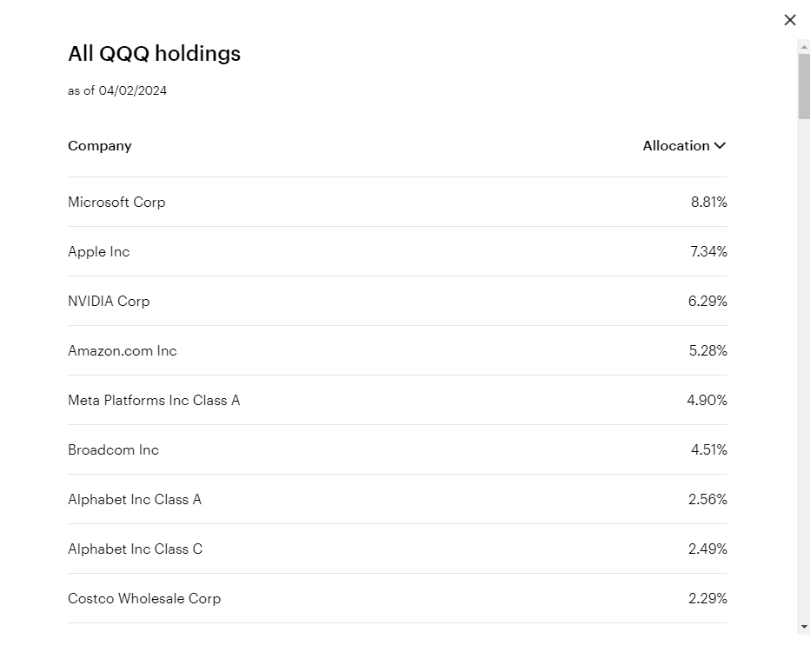Select Alphabet Inc Class A
The width and height of the screenshot is (810, 672).
coord(135,499)
